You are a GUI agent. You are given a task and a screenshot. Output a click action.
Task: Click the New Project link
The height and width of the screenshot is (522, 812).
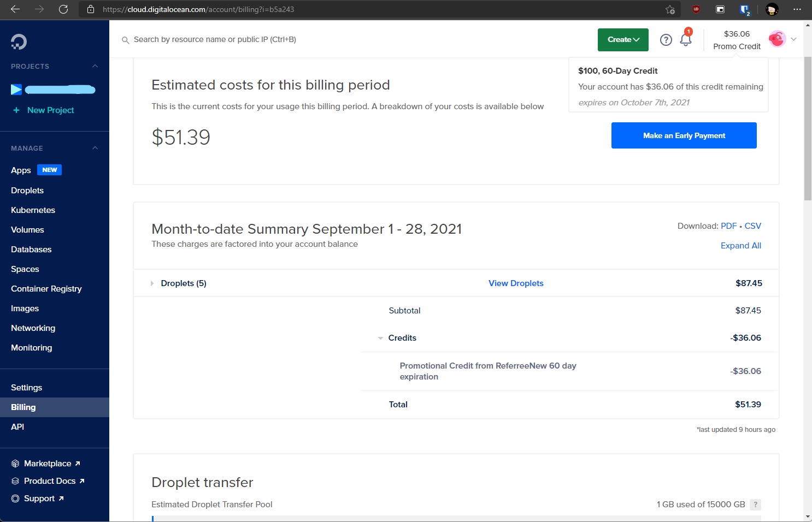pyautogui.click(x=50, y=110)
